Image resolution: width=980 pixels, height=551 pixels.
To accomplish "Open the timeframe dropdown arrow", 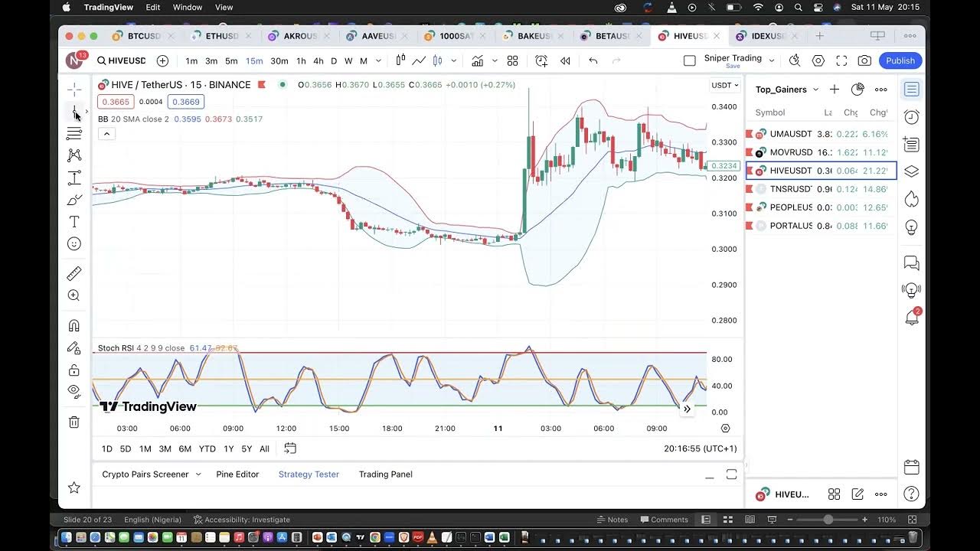I will point(379,60).
